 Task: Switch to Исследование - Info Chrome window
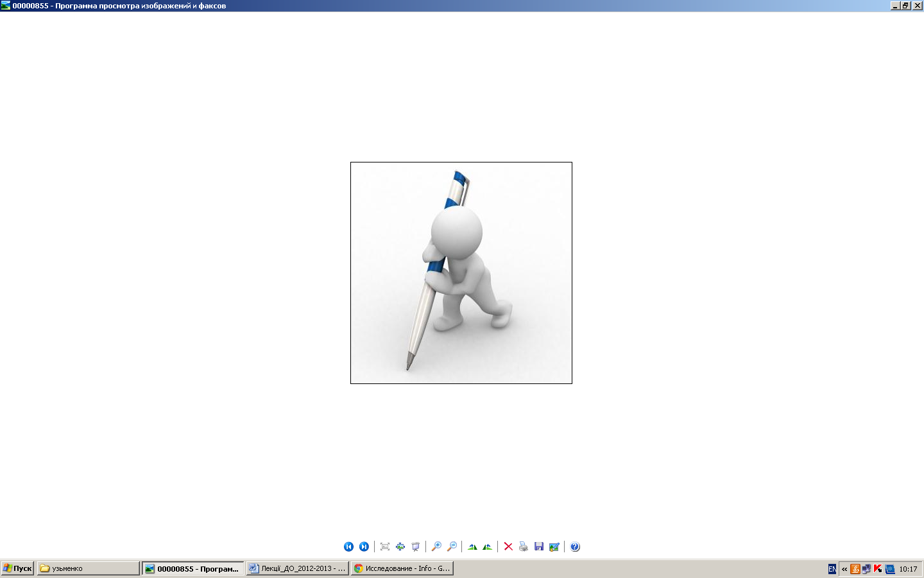pos(402,568)
